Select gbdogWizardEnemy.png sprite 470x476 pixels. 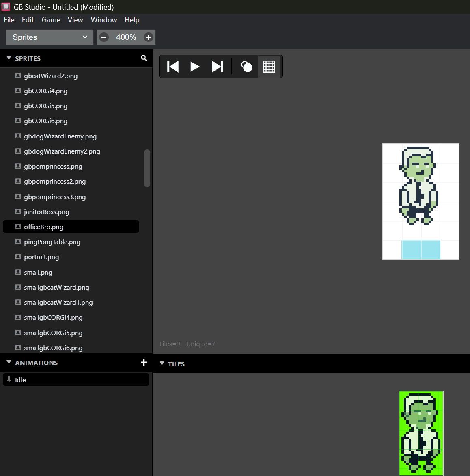pyautogui.click(x=71, y=136)
